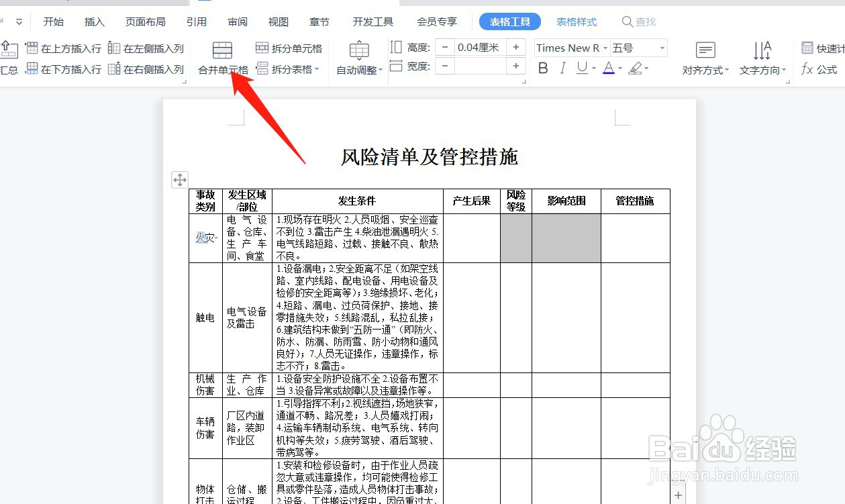Click the column width (宽度) icon
This screenshot has width=845, height=504.
pyautogui.click(x=396, y=66)
